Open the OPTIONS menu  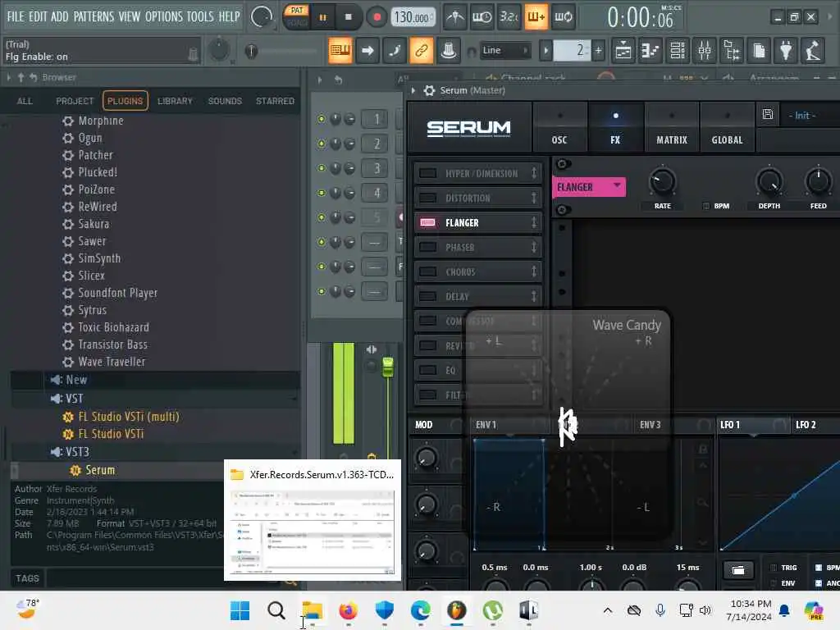pyautogui.click(x=164, y=16)
